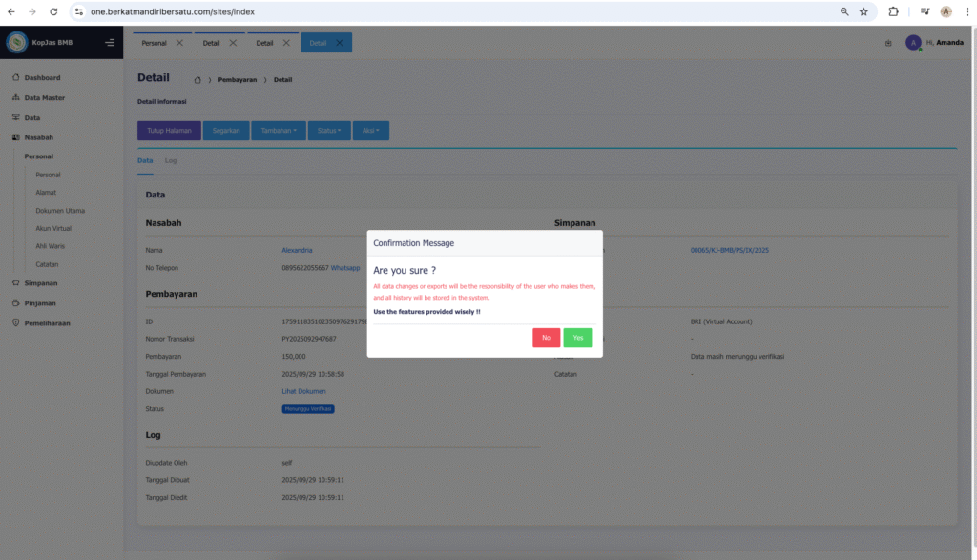The image size is (977, 560).
Task: Click the home icon in the breadcrumb
Action: point(197,80)
